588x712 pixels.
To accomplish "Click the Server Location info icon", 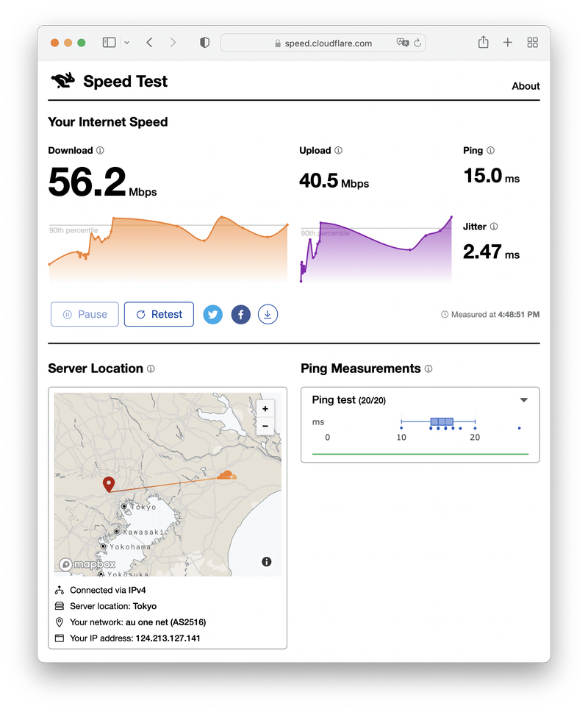I will point(151,369).
